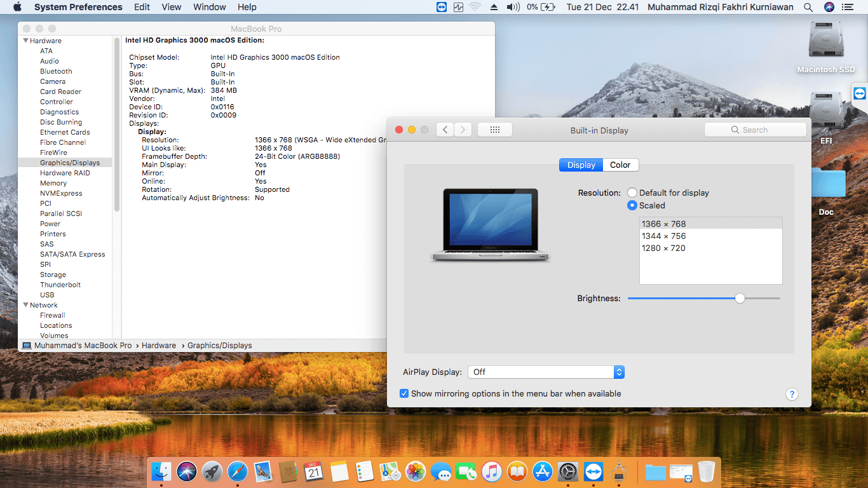Launch Safari from the Dock
Viewport: 868px width, 488px height.
pos(237,472)
